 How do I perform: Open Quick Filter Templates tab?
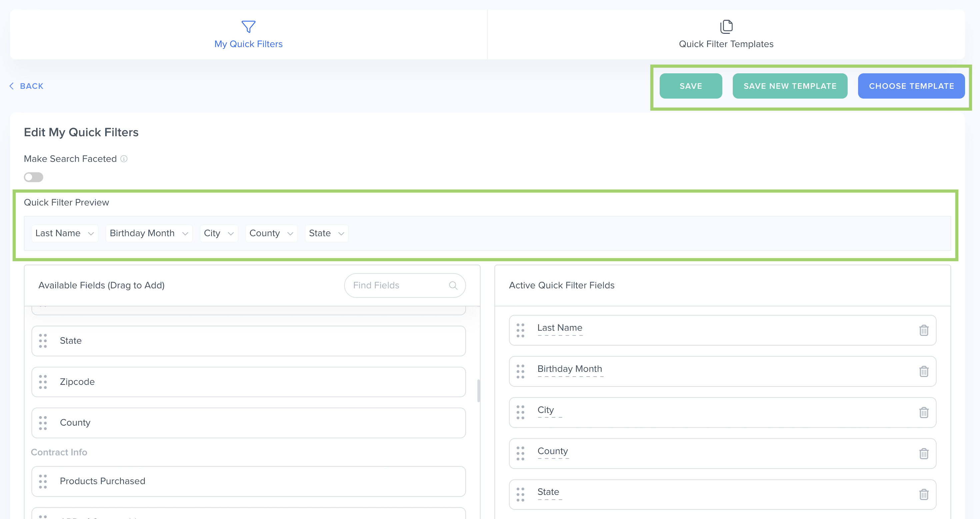tap(726, 35)
